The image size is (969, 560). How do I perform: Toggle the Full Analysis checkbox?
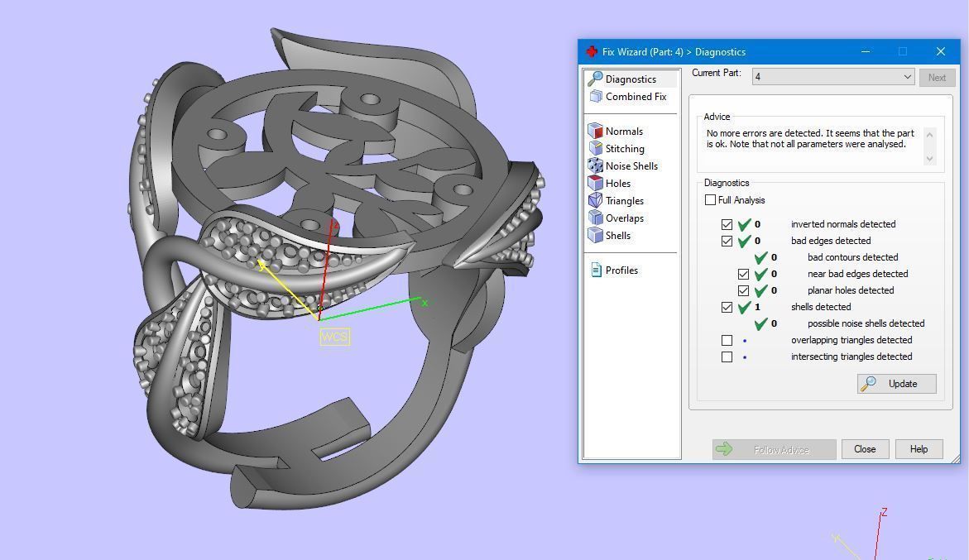(x=710, y=200)
